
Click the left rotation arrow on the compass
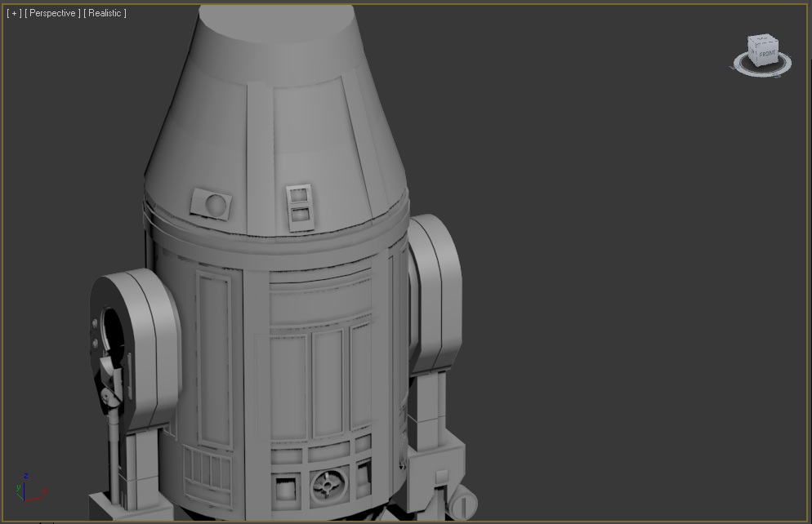(x=733, y=67)
